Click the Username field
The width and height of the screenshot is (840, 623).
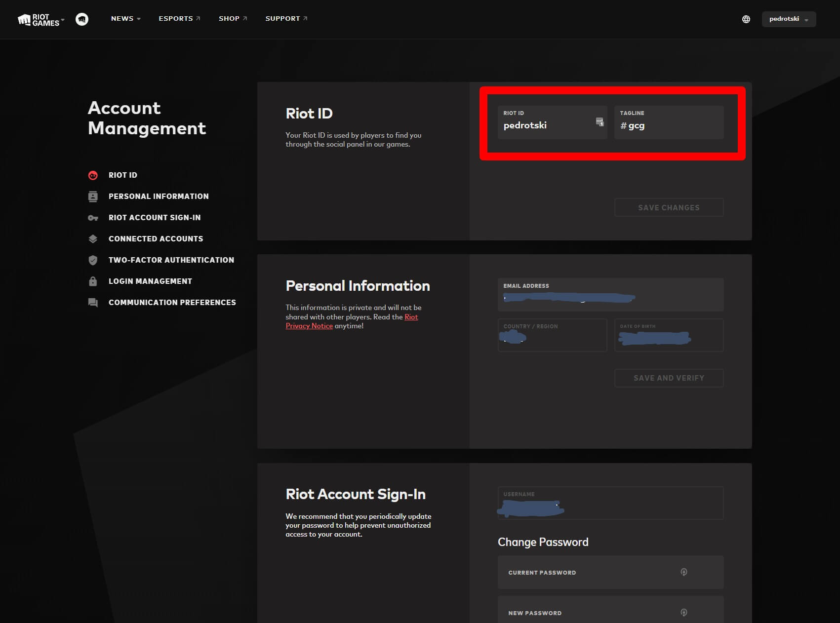click(610, 503)
